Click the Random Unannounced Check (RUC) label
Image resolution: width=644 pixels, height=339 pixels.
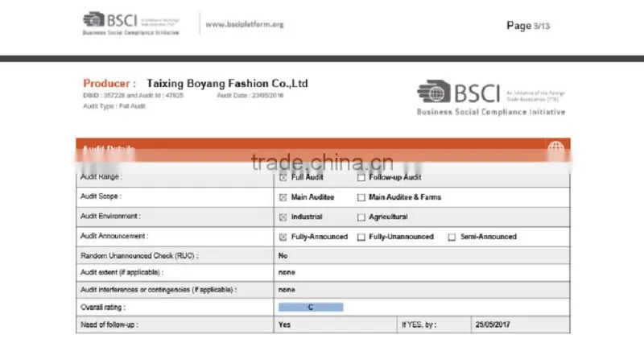pos(139,255)
